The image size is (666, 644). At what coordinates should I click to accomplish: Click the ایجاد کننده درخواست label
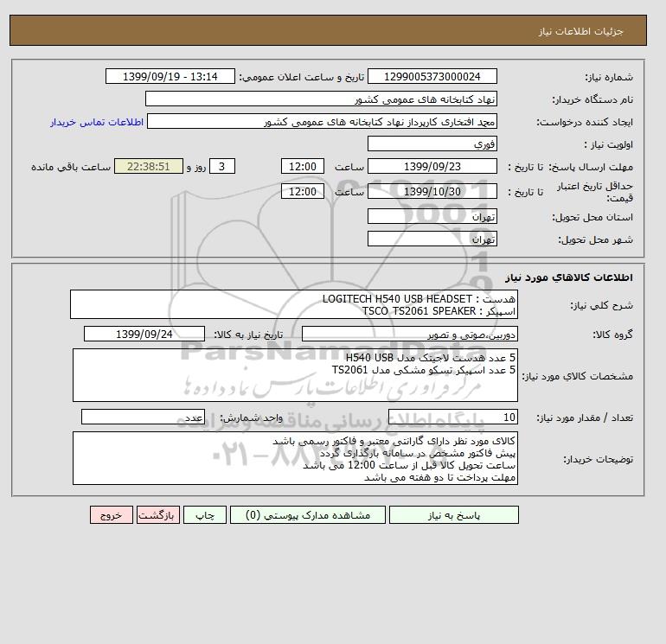585,122
